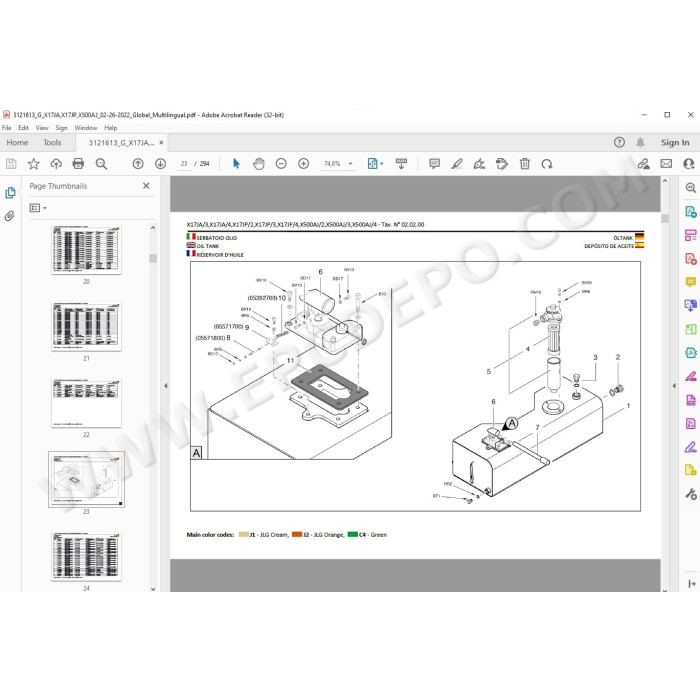Open the Sign menu
This screenshot has height=700, width=700.
62,128
